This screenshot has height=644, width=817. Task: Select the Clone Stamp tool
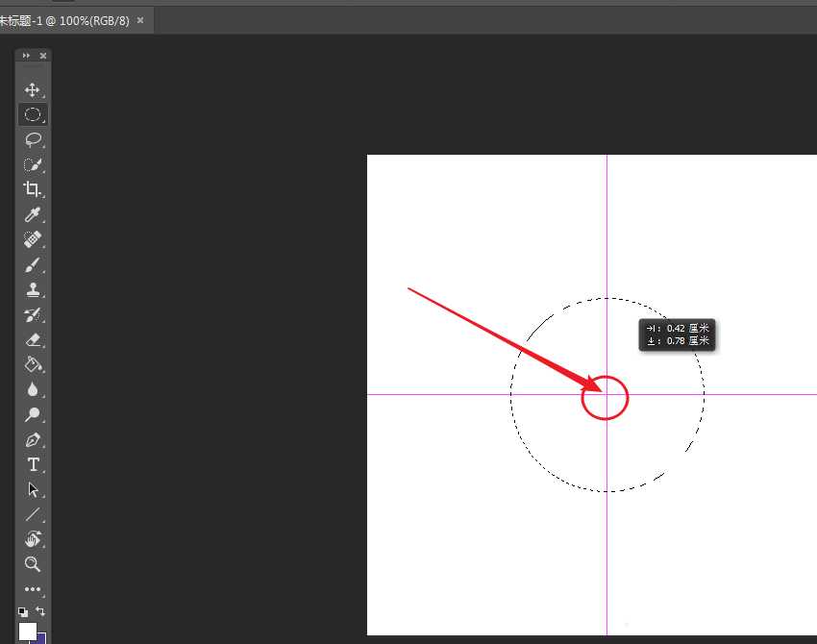click(34, 289)
